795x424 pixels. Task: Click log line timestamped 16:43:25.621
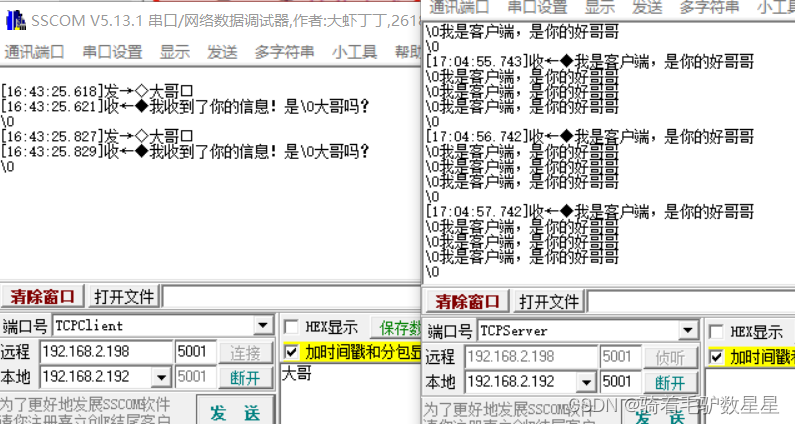[x=185, y=107]
